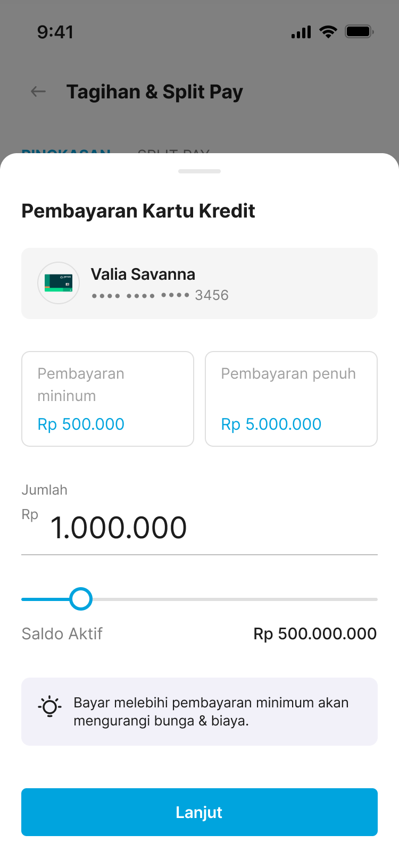Tap the Tagihan & Split Pay title
Screen dimensions: 399x868
pos(155,92)
